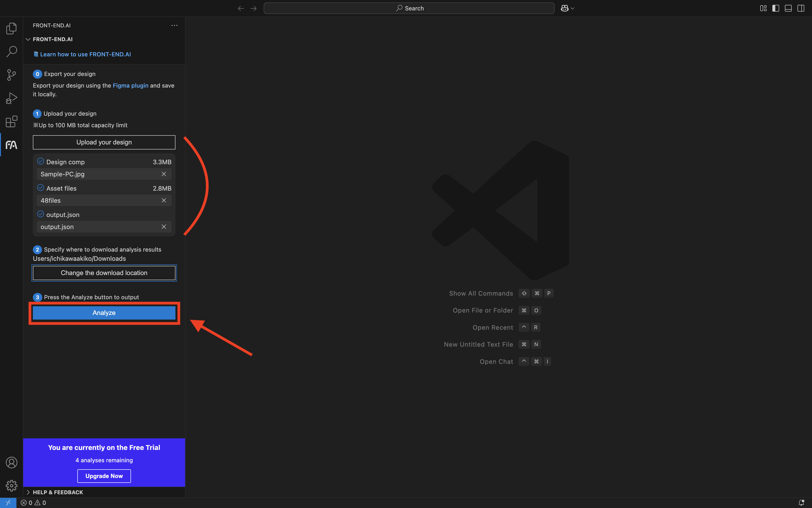Image resolution: width=812 pixels, height=508 pixels.
Task: Open Source Control view
Action: point(11,75)
